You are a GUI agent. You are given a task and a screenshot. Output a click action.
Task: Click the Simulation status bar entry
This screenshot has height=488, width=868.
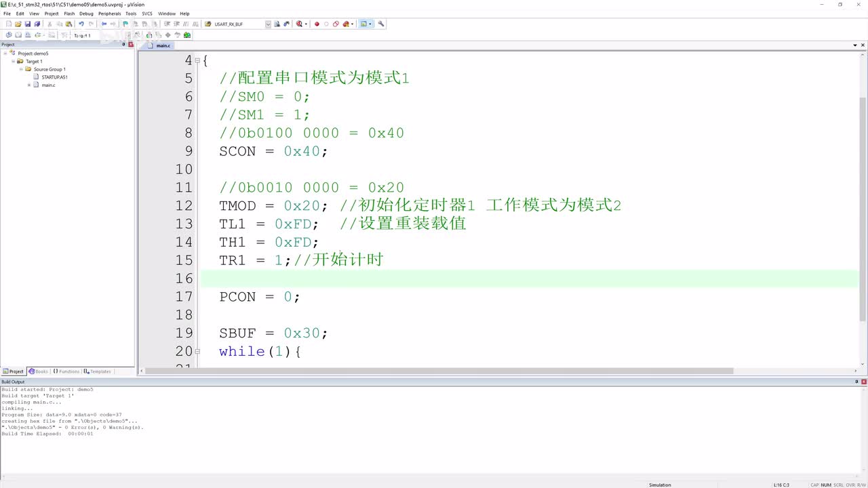(x=660, y=485)
